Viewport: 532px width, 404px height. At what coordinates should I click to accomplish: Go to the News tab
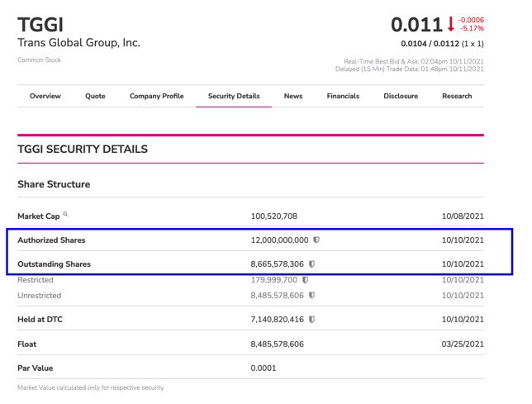293,96
